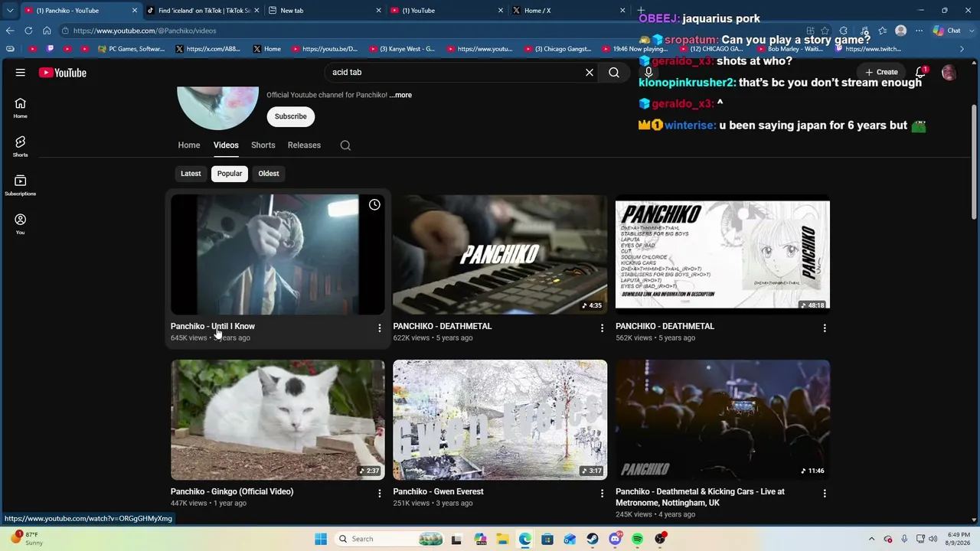The width and height of the screenshot is (980, 551).
Task: Open Spotify from the taskbar
Action: [638, 539]
